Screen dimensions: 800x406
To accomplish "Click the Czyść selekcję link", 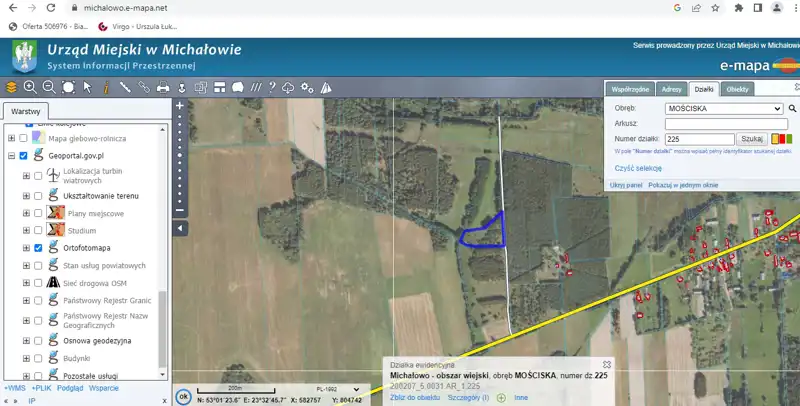I will point(638,168).
